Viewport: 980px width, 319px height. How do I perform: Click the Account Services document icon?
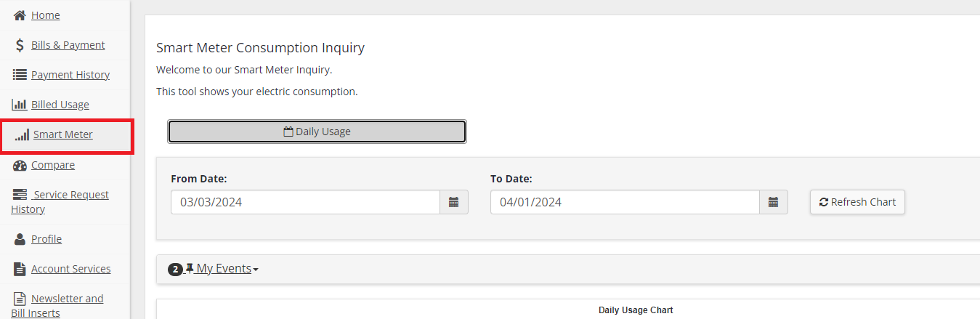[20, 269]
